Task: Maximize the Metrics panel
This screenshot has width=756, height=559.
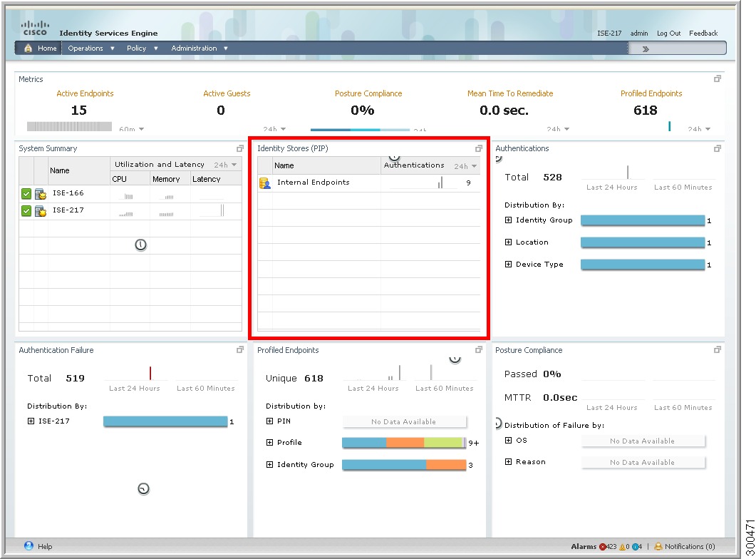Action: (718, 78)
